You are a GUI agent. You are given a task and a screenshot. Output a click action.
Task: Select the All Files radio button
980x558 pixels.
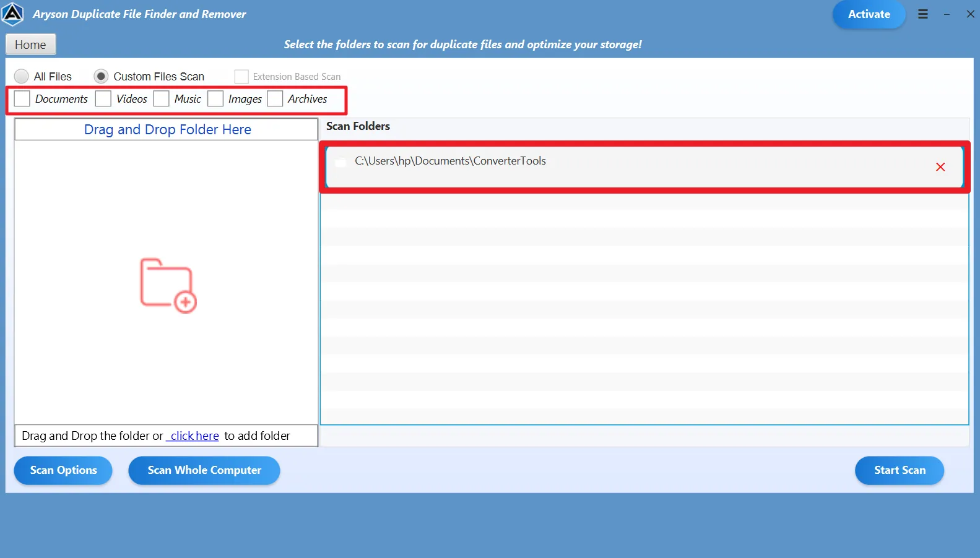(x=22, y=76)
